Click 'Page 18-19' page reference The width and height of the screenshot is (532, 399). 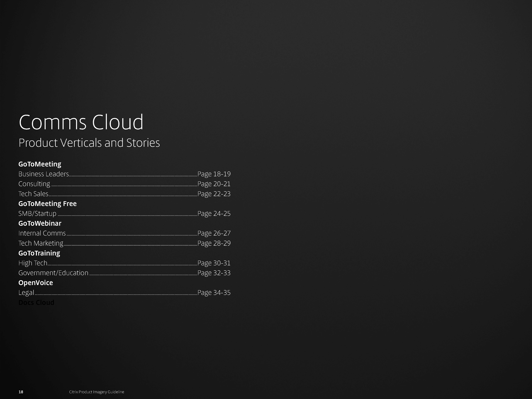tap(214, 174)
